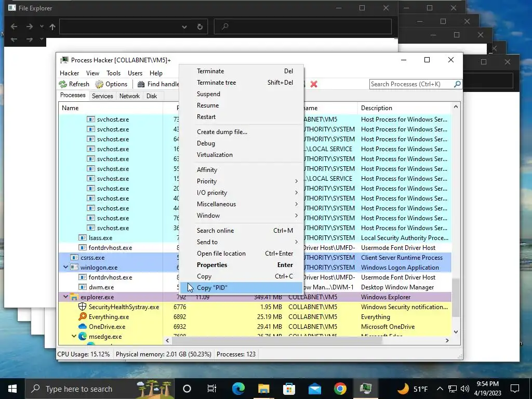Click Process Hacker taskbar icon
This screenshot has height=399, width=532.
coord(365,389)
